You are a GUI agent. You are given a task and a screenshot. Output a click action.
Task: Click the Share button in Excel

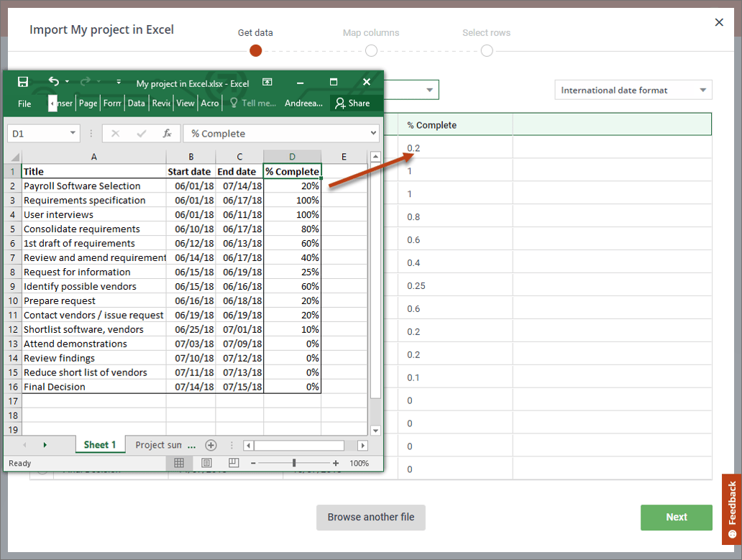(x=353, y=103)
